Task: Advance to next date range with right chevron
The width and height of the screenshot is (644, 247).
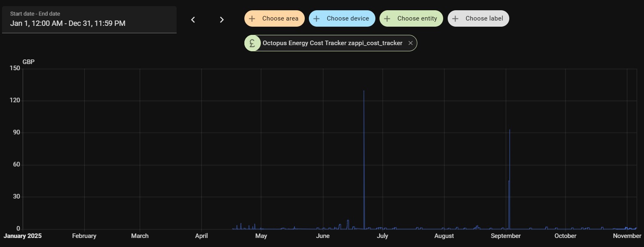Action: [x=222, y=20]
